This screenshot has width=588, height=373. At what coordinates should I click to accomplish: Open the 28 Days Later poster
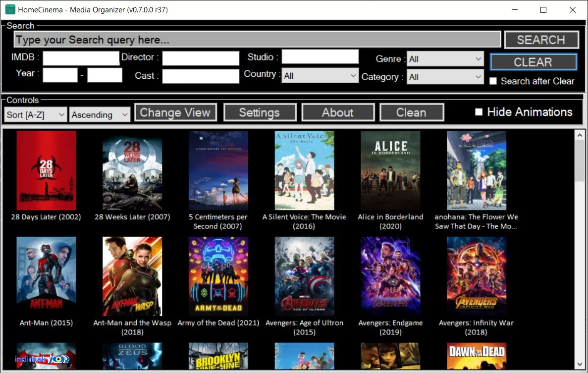tap(46, 170)
